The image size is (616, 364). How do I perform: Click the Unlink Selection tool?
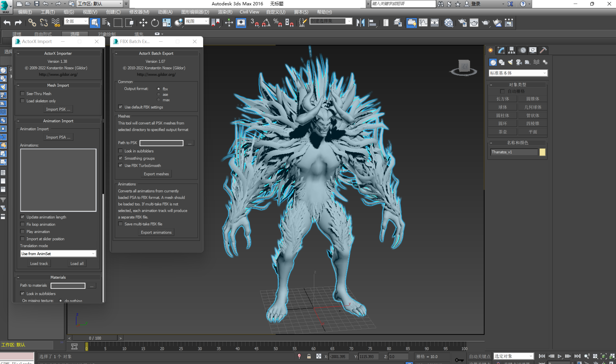pos(44,23)
